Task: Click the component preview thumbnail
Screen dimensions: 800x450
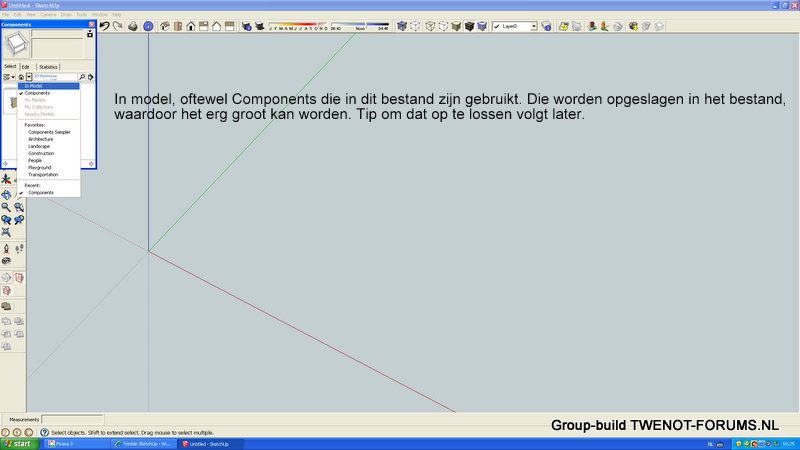Action: tap(16, 44)
